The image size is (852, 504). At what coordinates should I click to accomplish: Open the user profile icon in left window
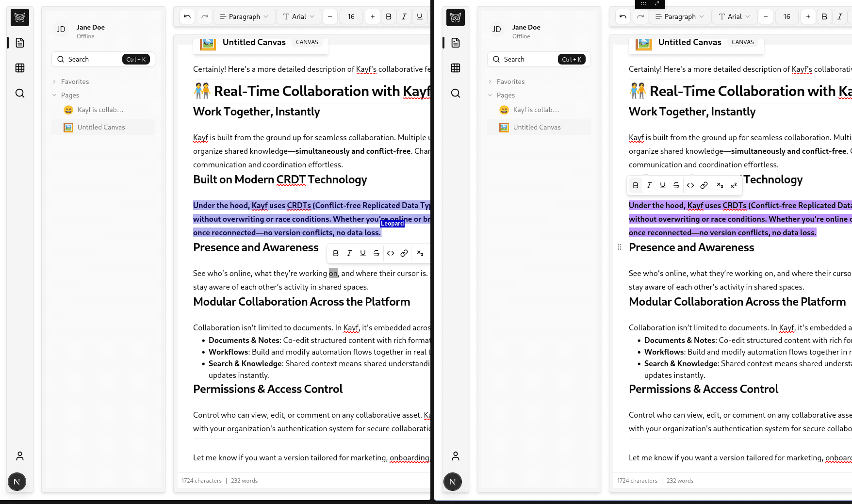(x=20, y=456)
